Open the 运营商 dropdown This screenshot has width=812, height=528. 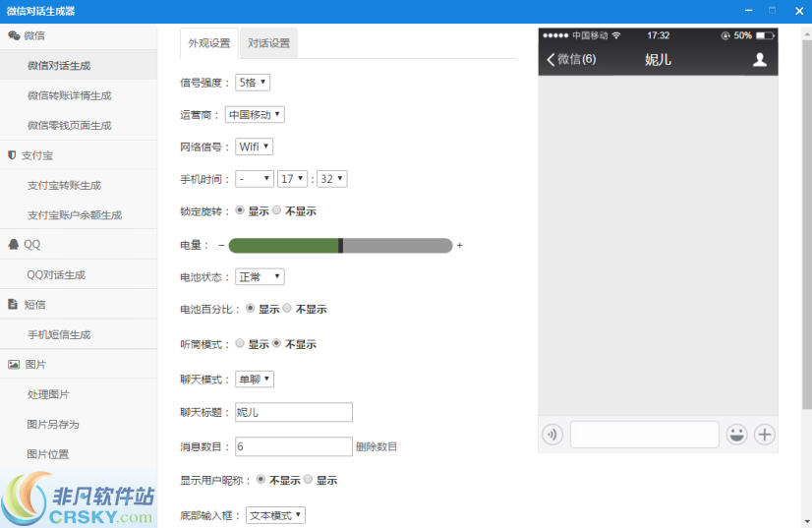pyautogui.click(x=255, y=114)
